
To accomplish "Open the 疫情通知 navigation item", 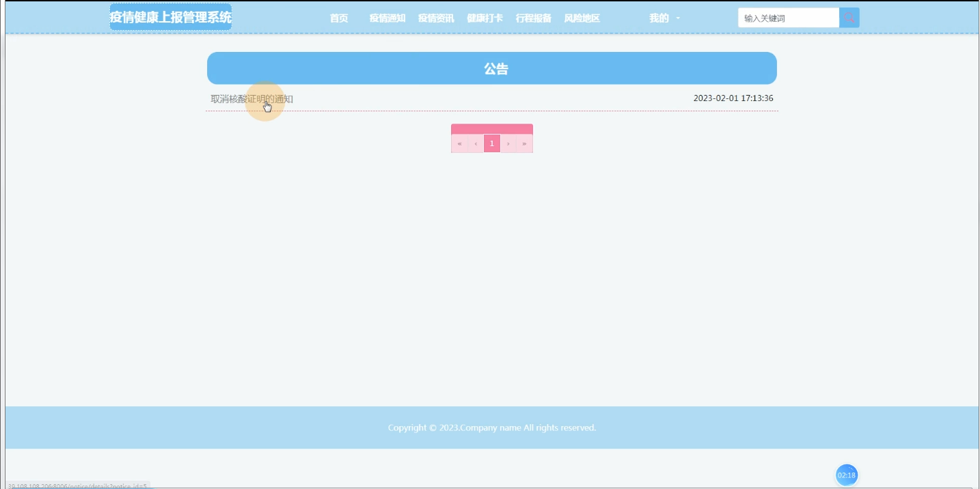I will [387, 18].
